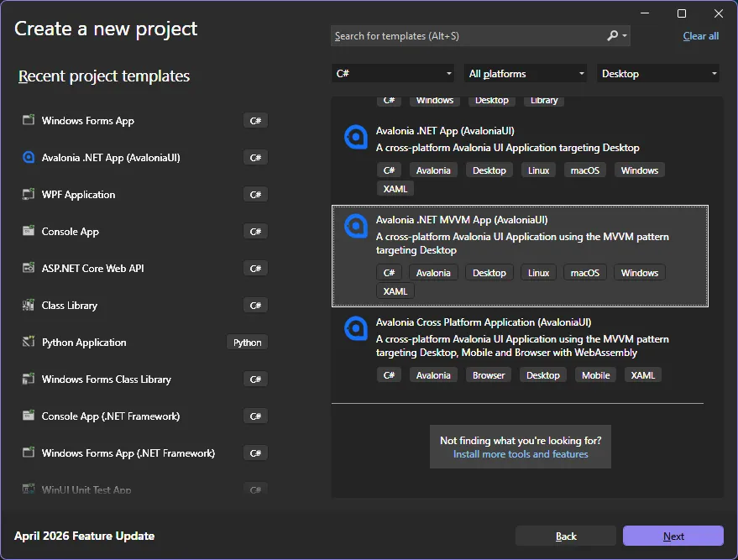Select Python Application recent template

click(145, 342)
